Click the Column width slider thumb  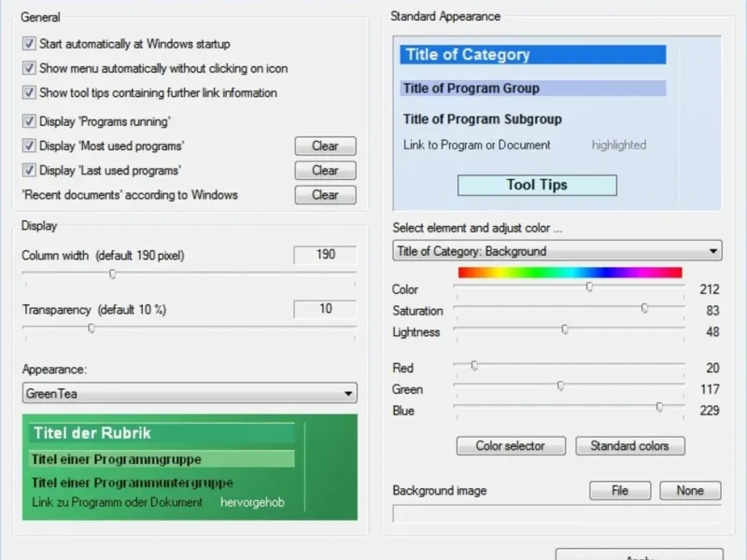[112, 273]
